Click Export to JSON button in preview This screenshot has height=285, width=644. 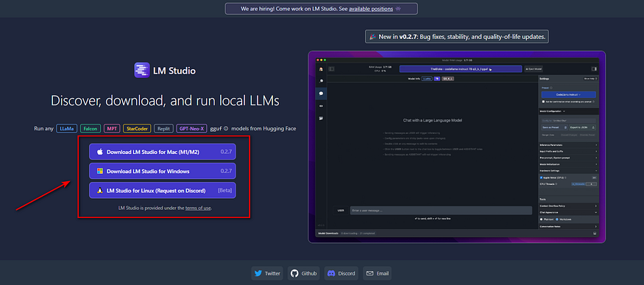pyautogui.click(x=582, y=127)
